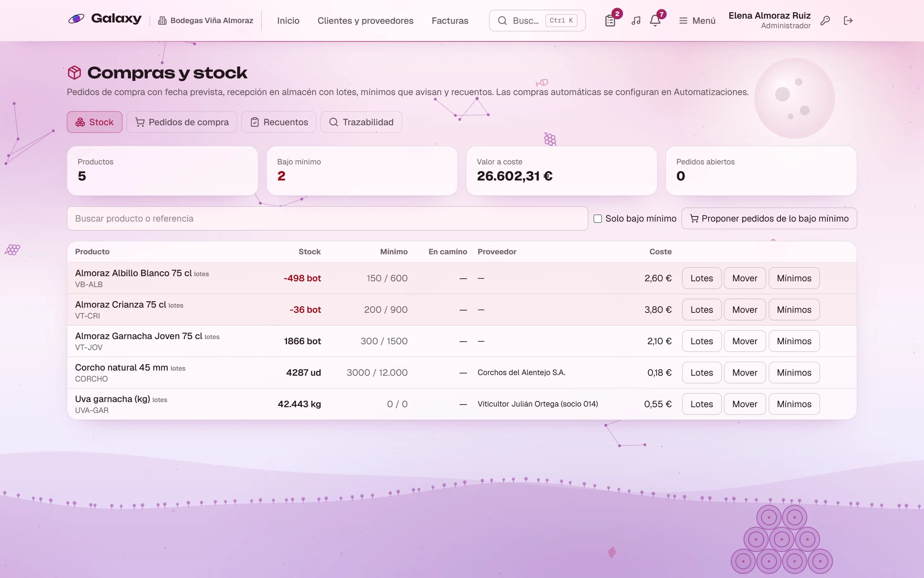Open the tasks clipboard icon with badge 2
The image size is (924, 578).
[x=610, y=21]
